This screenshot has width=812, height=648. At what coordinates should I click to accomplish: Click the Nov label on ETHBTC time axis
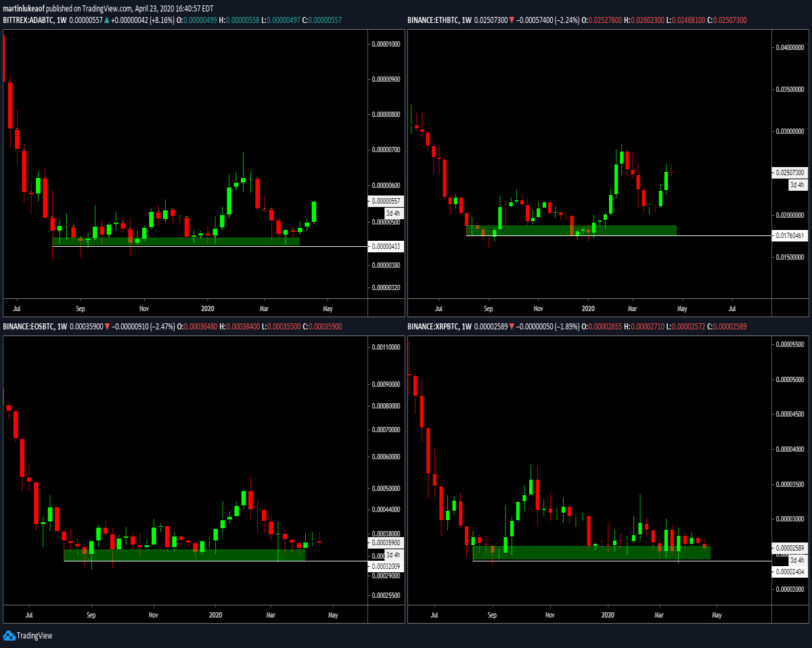coord(538,308)
